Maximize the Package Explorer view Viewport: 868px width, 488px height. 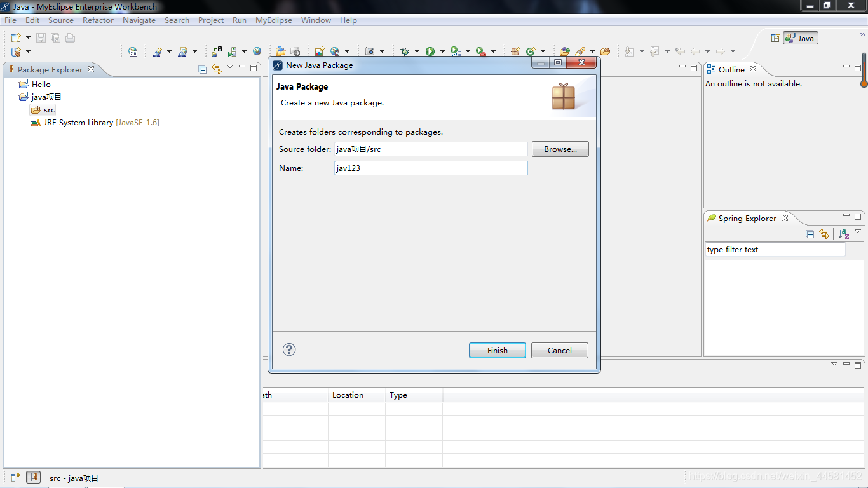[x=254, y=67]
